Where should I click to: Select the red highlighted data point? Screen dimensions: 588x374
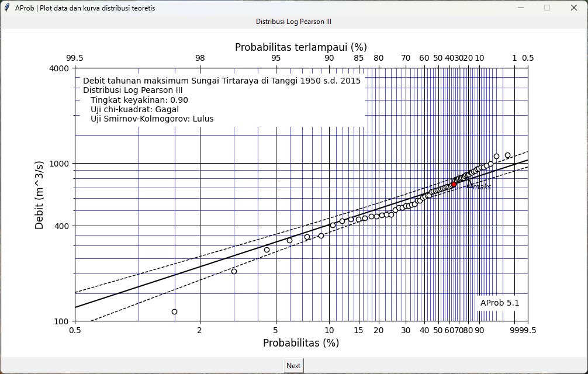(x=454, y=184)
